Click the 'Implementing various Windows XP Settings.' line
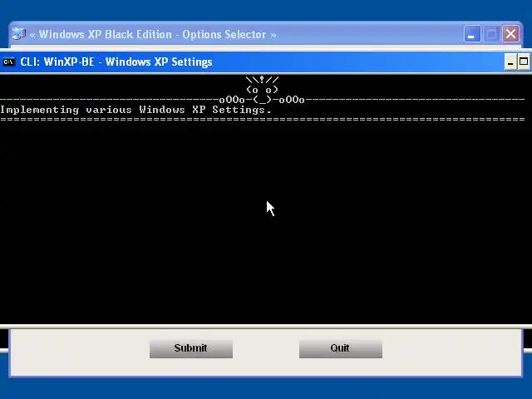 point(135,110)
